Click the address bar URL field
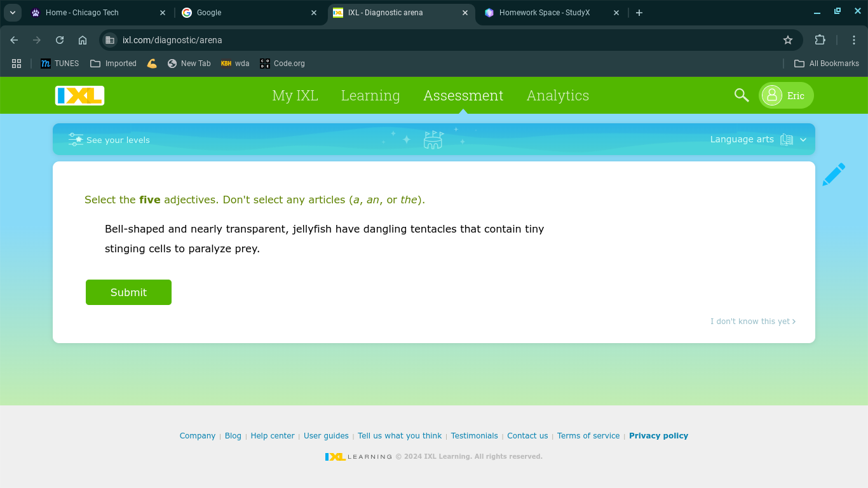 (x=451, y=40)
